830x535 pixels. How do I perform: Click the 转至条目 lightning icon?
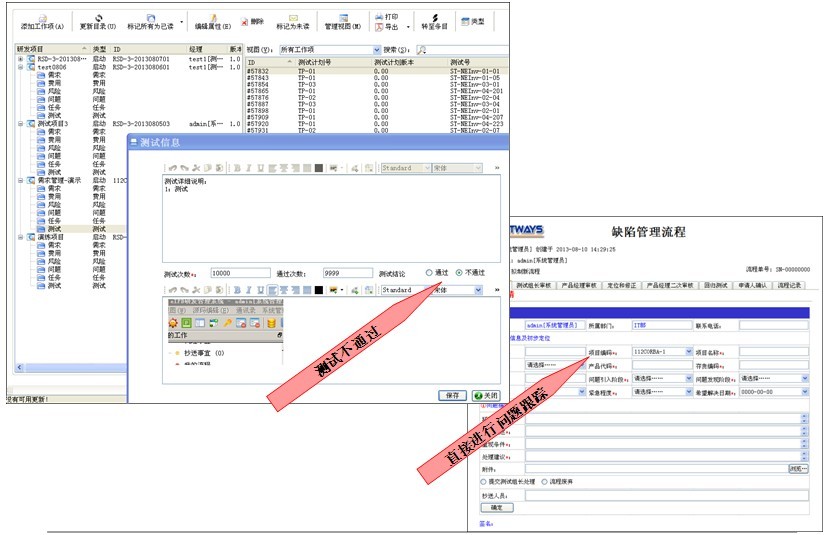(434, 18)
